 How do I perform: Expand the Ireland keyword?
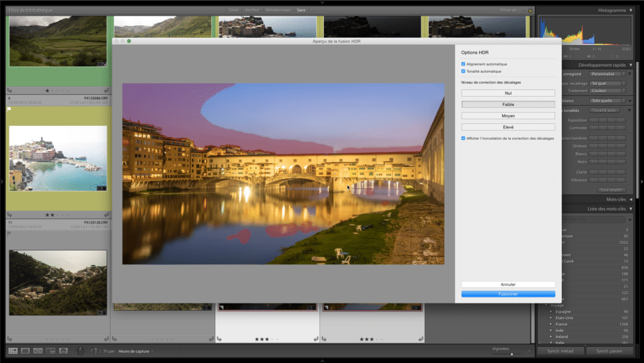(551, 337)
